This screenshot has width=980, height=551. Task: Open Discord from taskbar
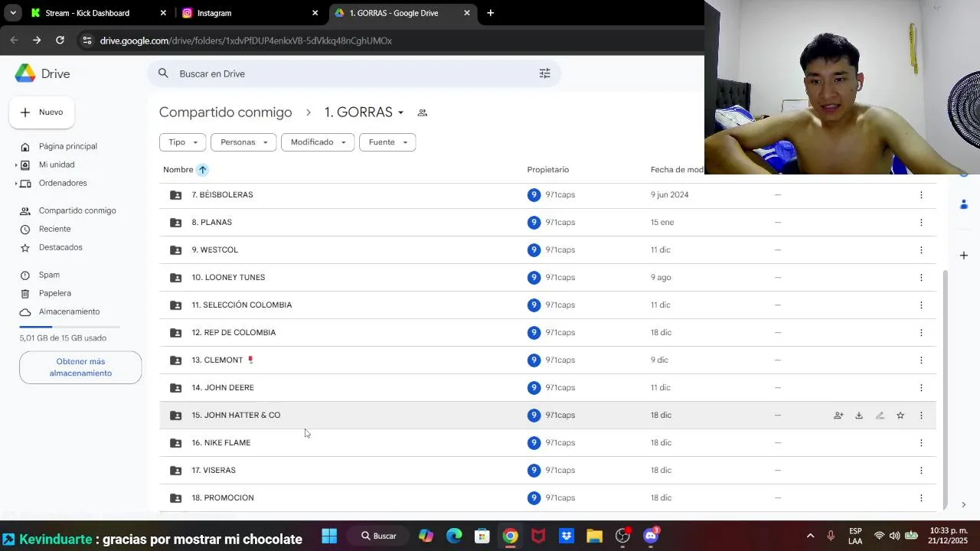point(651,536)
